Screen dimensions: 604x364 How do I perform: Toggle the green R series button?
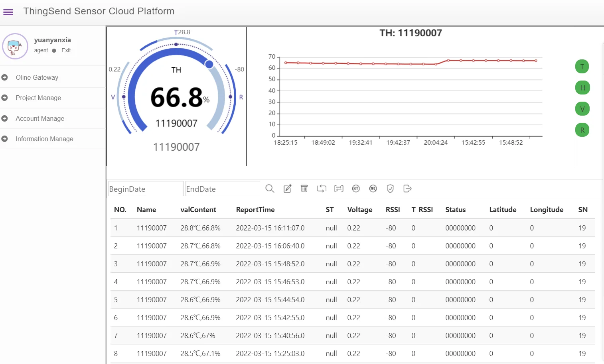coord(582,130)
